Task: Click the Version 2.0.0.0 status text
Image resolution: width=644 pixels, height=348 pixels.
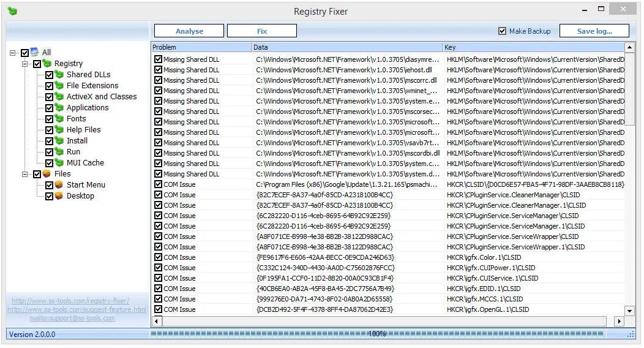Action: click(x=32, y=335)
